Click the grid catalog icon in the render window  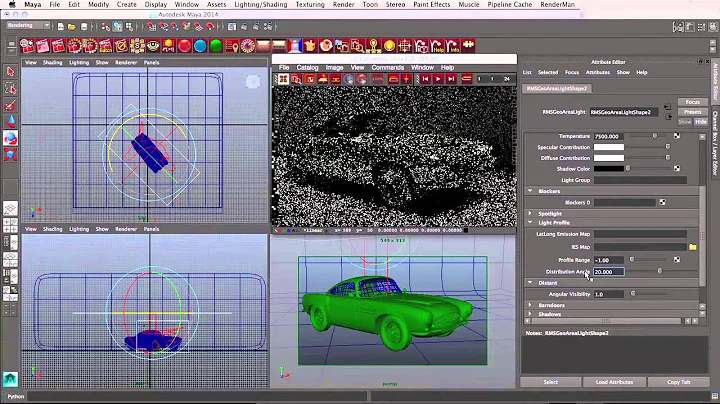coord(284,79)
